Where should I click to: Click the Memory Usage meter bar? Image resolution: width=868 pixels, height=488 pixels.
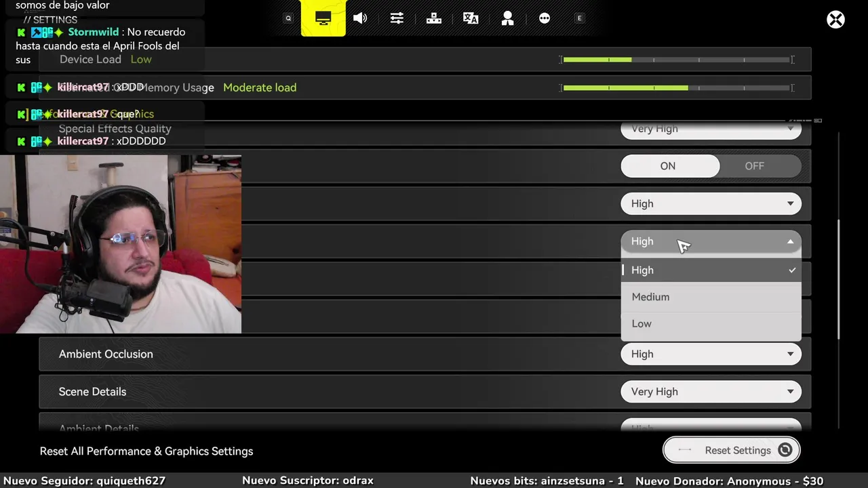point(677,87)
